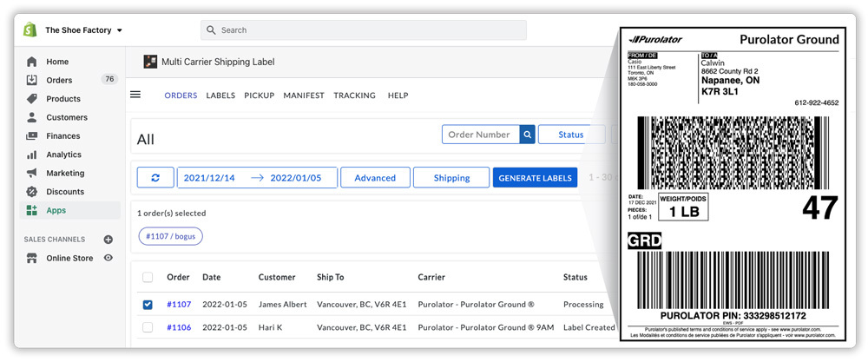This screenshot has height=362, width=868.
Task: Click end date 2022/01/05
Action: coord(296,178)
